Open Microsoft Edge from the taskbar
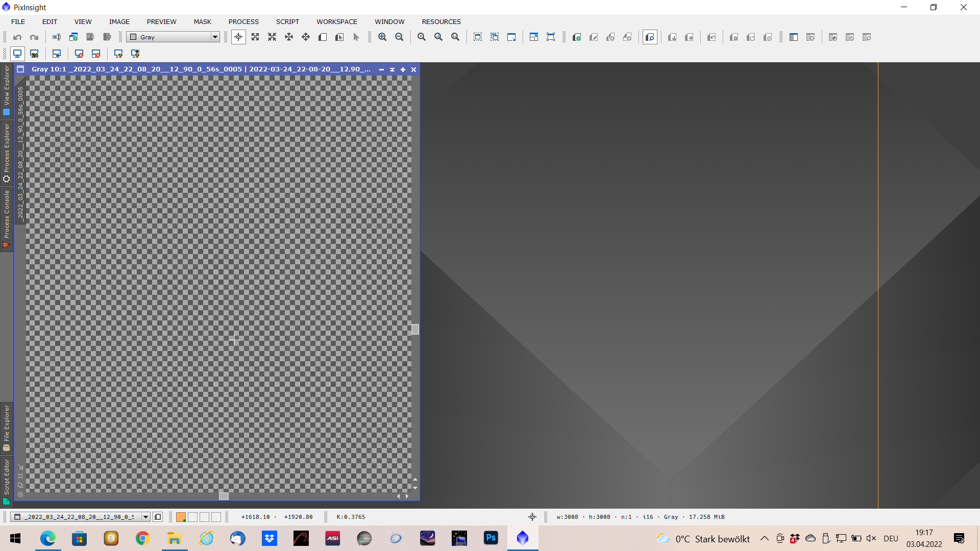This screenshot has width=980, height=551. point(48,538)
